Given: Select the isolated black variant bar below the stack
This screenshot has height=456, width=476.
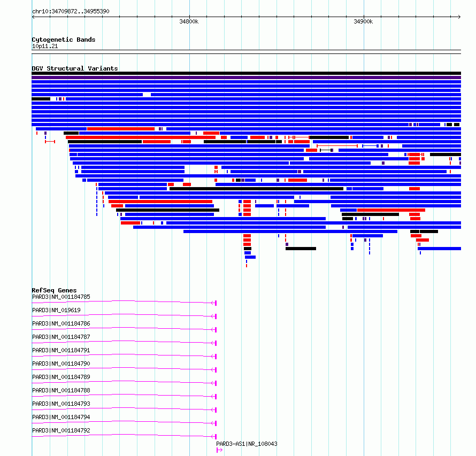Looking at the screenshot, I should [x=301, y=249].
